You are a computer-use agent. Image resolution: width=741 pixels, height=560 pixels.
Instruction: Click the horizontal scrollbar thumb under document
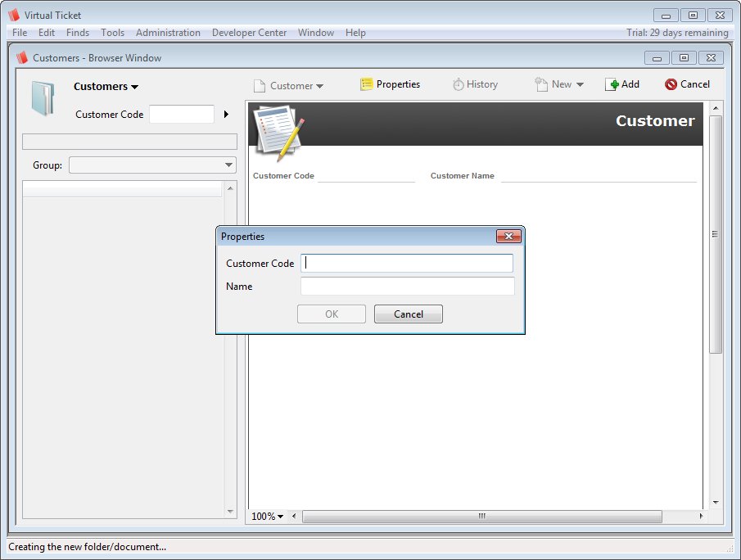click(481, 516)
